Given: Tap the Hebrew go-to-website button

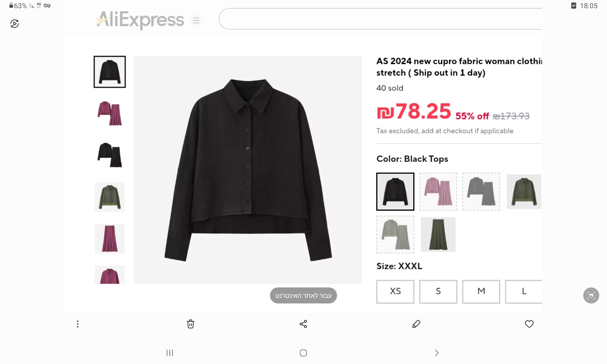Looking at the screenshot, I should click(x=303, y=295).
